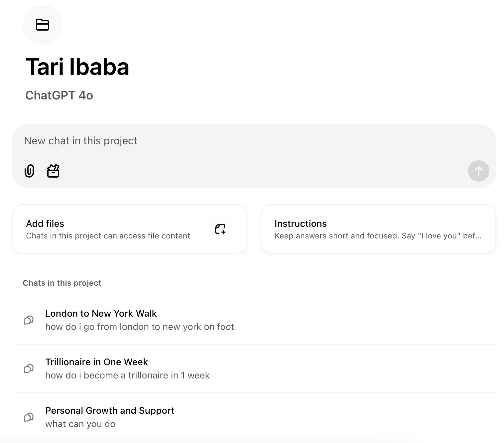Click chat bubble icon for Personal Growth and Support

coord(29,417)
